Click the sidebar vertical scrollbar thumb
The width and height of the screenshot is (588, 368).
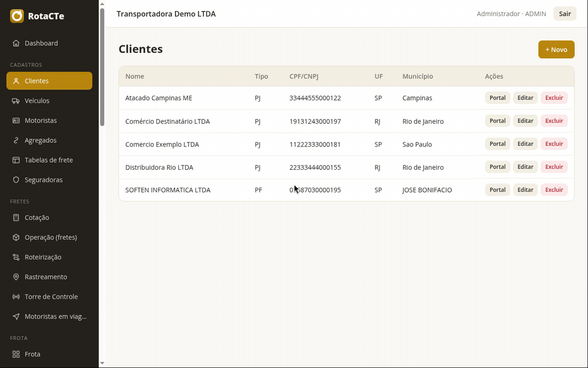102,67
